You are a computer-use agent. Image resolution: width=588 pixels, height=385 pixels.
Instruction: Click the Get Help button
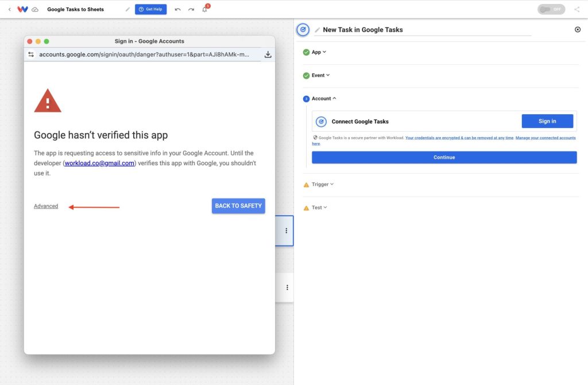coord(151,9)
